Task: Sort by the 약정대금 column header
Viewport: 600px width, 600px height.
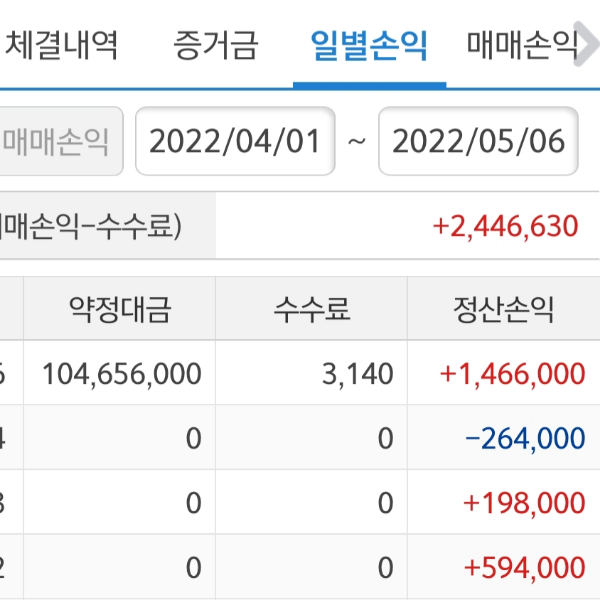Action: tap(120, 310)
